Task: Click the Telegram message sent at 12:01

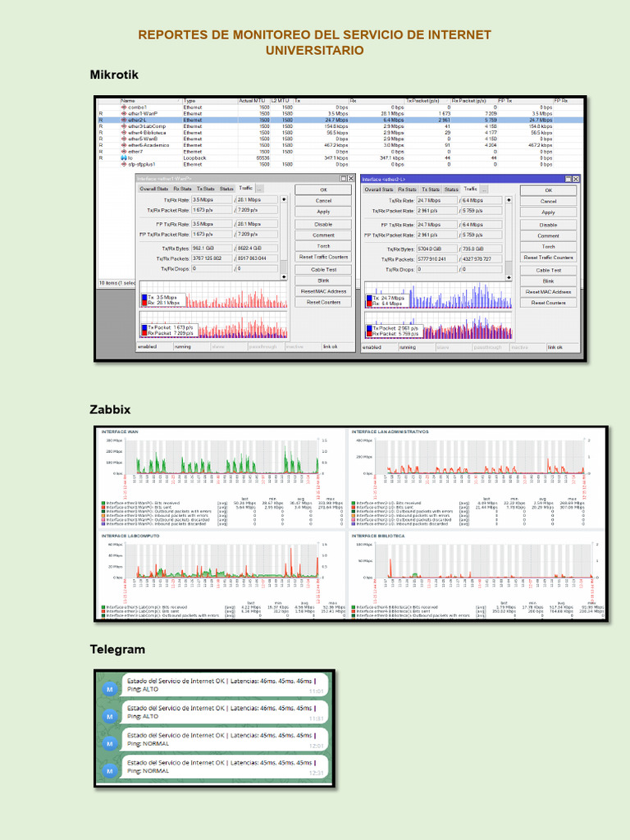Action: point(225,740)
